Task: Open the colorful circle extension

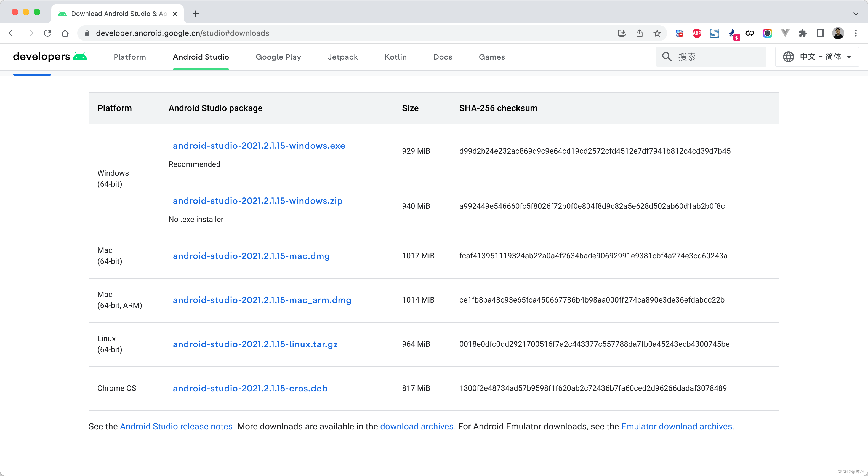Action: (767, 33)
